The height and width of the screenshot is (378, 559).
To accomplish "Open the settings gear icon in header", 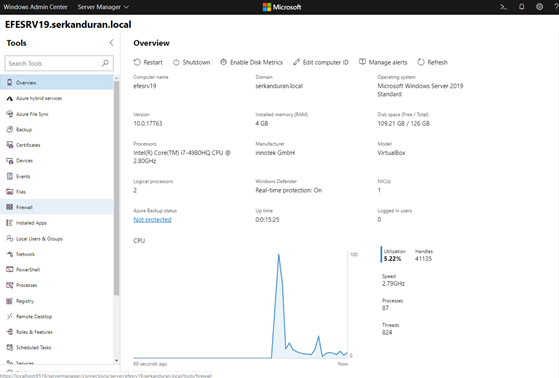I will 539,7.
